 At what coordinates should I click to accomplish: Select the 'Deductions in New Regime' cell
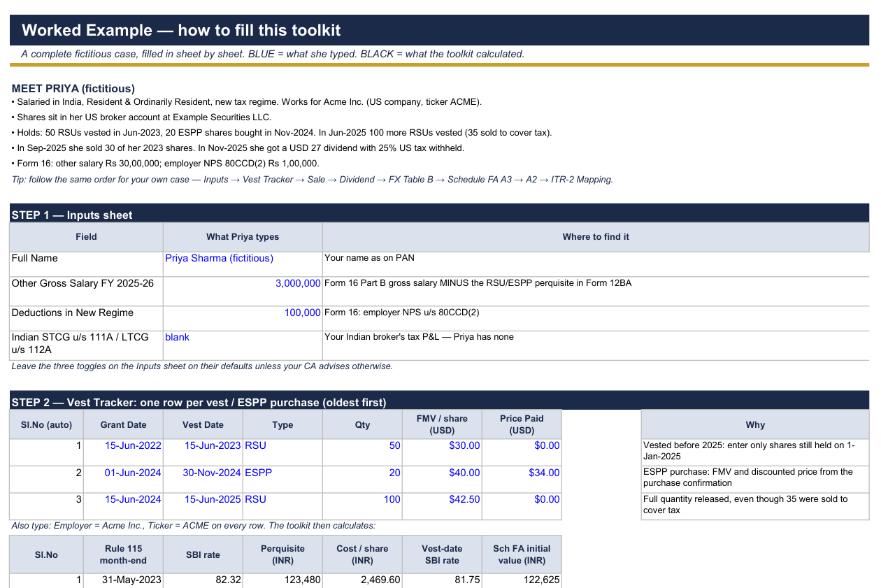tap(87, 319)
